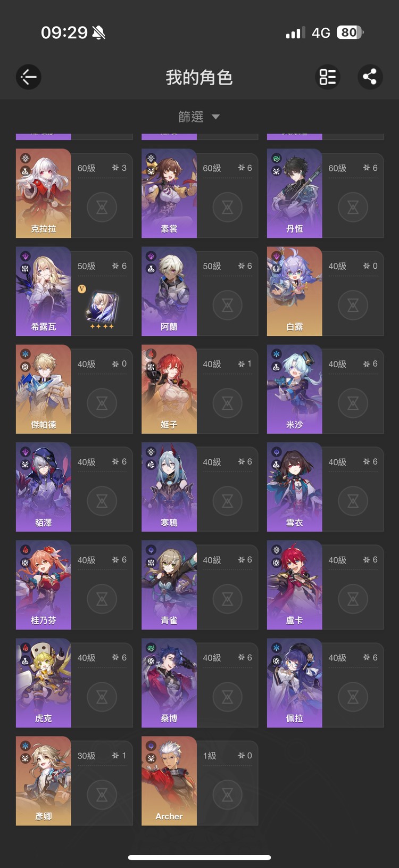Select 寒鴉 character portrait

click(169, 487)
